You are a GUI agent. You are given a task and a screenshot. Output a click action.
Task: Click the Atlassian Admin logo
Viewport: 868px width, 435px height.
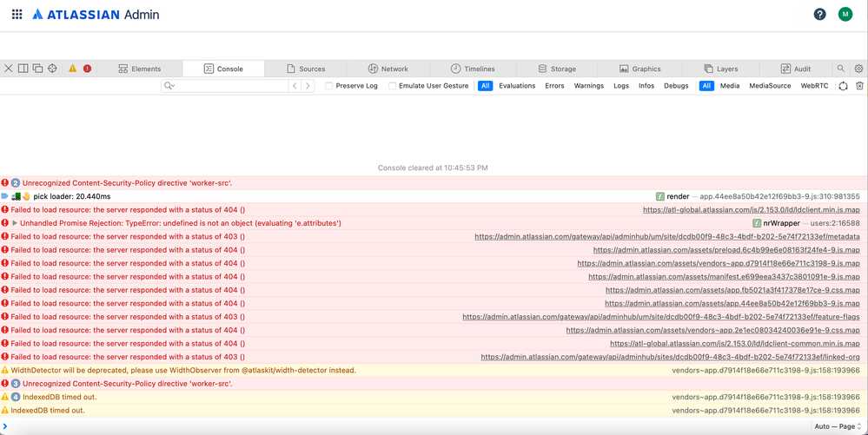(x=96, y=15)
